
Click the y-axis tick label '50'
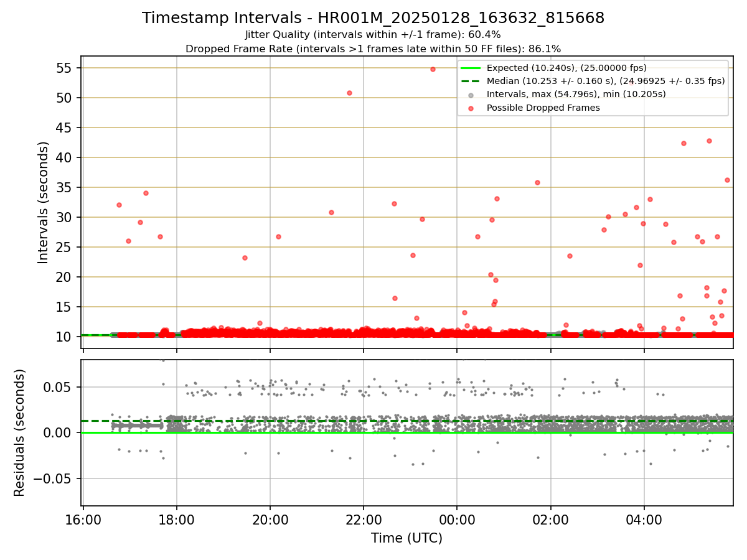(64, 98)
